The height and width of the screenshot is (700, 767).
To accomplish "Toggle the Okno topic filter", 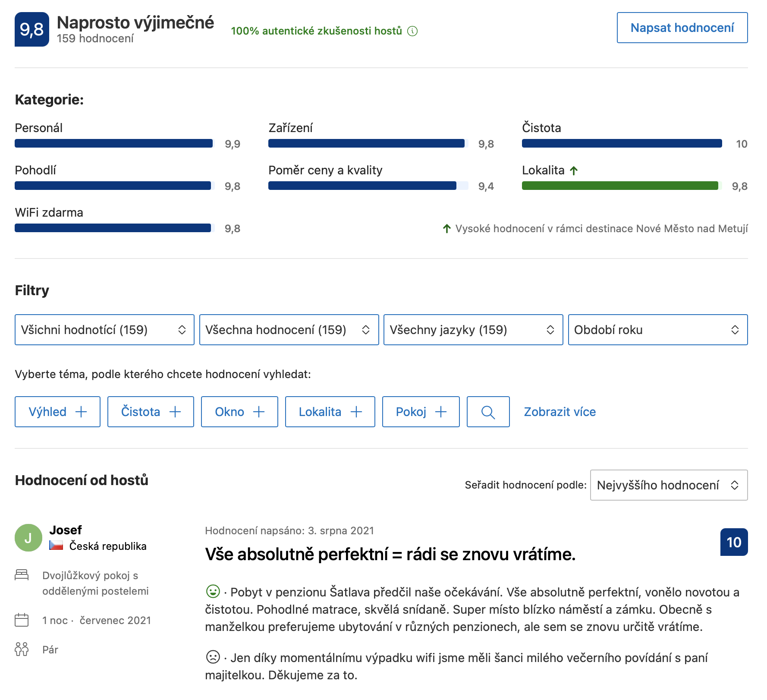I will [239, 412].
